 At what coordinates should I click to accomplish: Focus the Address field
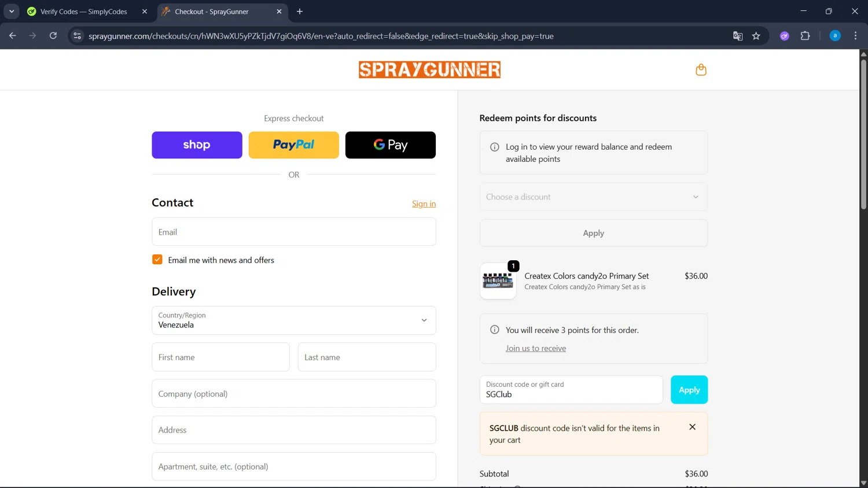[x=294, y=430]
